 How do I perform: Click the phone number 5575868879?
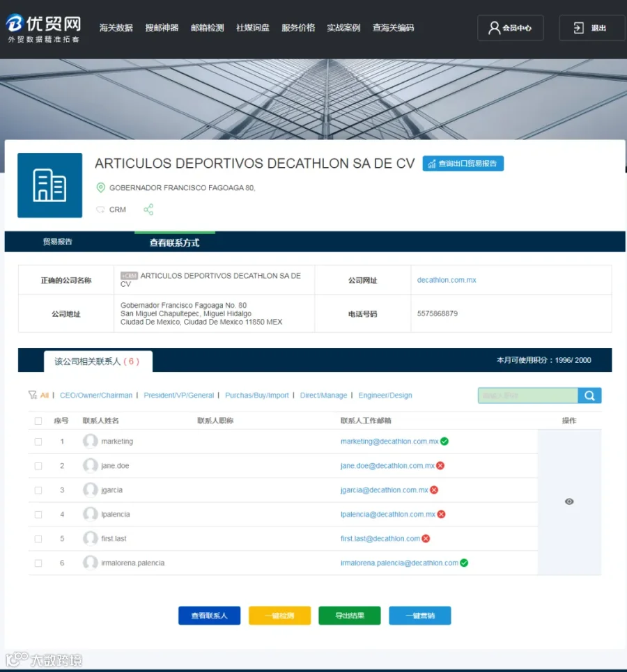pos(438,313)
